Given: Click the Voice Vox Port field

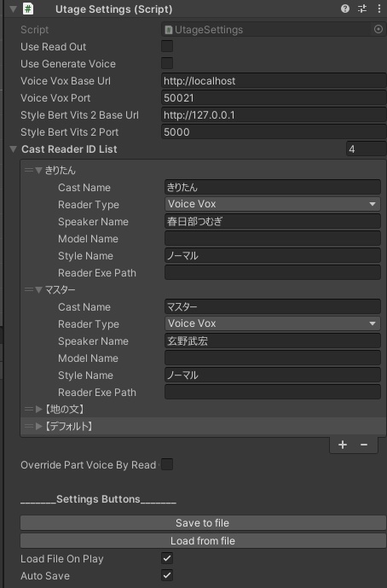Looking at the screenshot, I should pyautogui.click(x=274, y=98).
